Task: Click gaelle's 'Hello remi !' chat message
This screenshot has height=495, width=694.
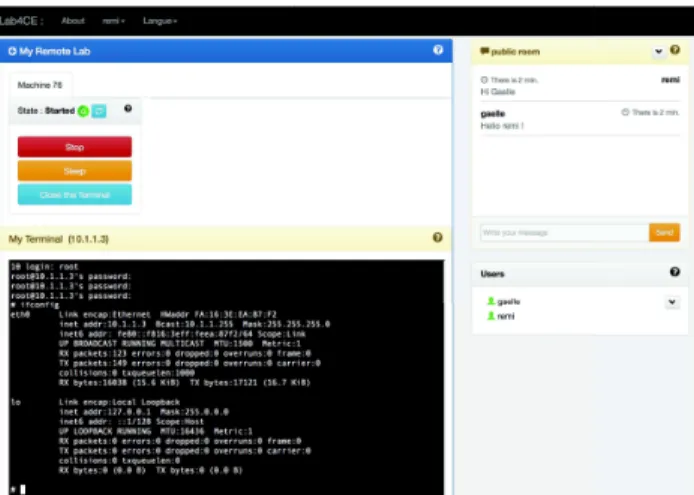Action: click(502, 126)
